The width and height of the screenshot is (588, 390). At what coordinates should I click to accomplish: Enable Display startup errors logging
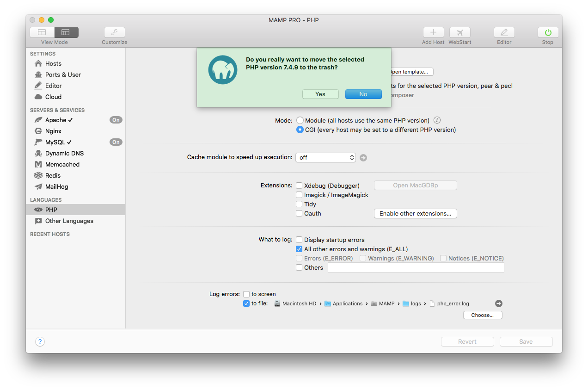(299, 240)
